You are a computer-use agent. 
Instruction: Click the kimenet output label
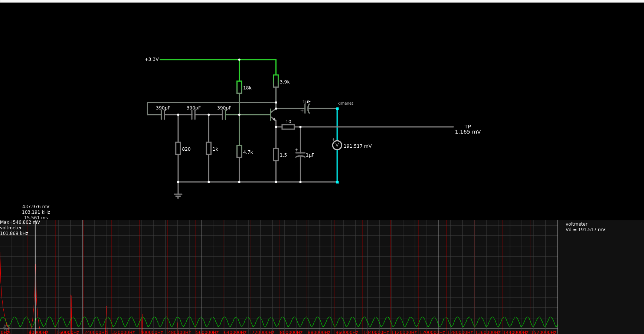345,103
